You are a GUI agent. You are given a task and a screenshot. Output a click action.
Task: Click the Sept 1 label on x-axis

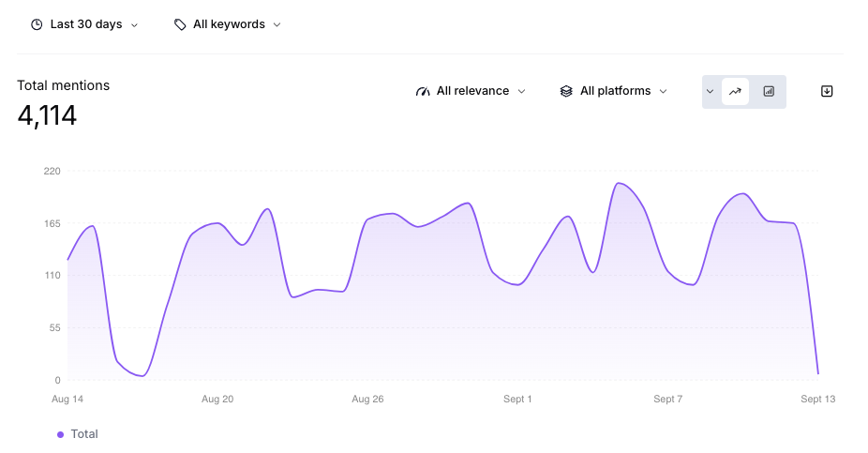pos(517,399)
